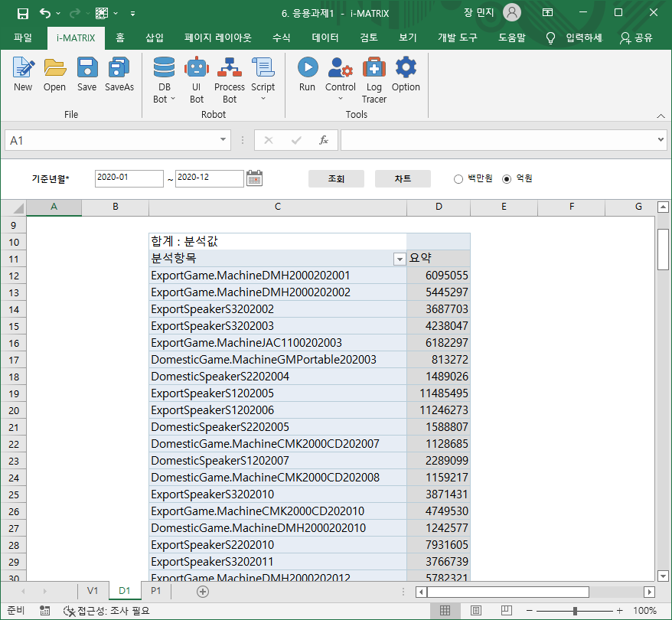Switch to sheet tab V1
672x620 pixels.
pos(93,591)
